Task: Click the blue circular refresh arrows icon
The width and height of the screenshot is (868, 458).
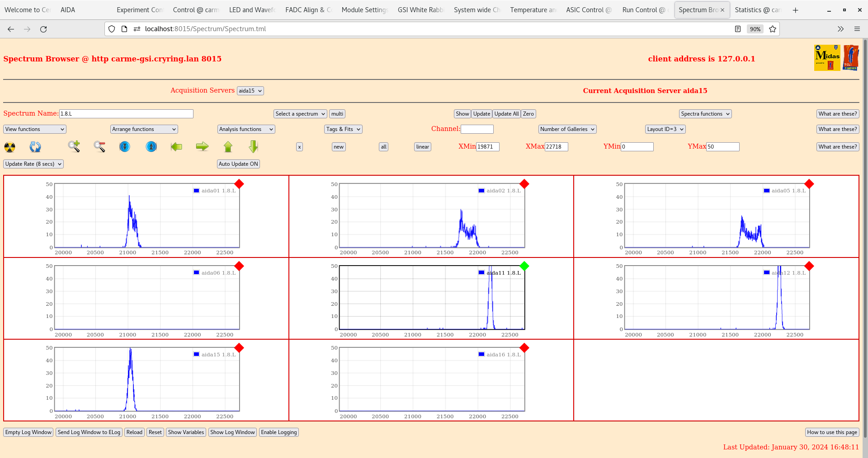Action: (x=35, y=147)
